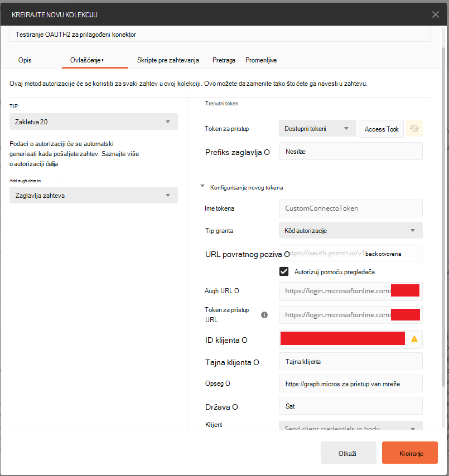Collapse the Konfigurisanje novog tokena section
This screenshot has width=449, height=476.
click(202, 186)
